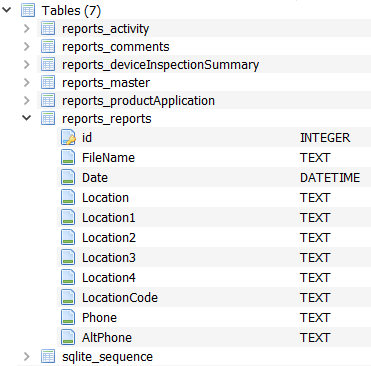The image size is (371, 366).
Task: Expand the reports_master table
Action: pyautogui.click(x=27, y=83)
